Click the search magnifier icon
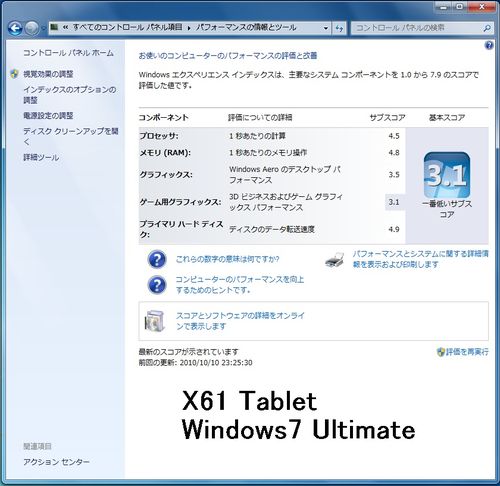This screenshot has width=500, height=486. pos(487,28)
